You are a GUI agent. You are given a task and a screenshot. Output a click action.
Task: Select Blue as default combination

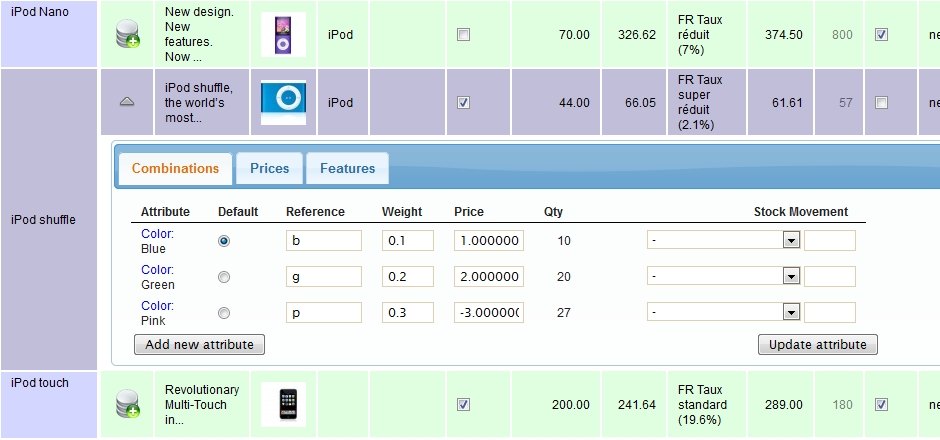pyautogui.click(x=224, y=241)
